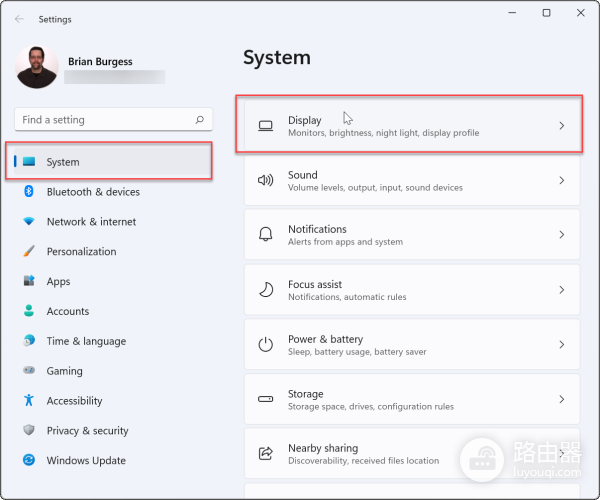600x500 pixels.
Task: Click the Notifications bell icon
Action: coord(265,235)
